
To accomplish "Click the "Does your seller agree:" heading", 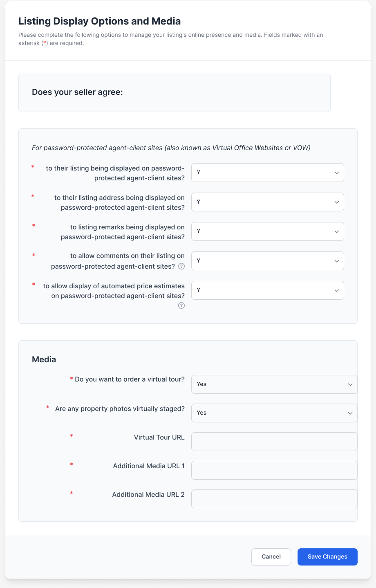I will [77, 92].
